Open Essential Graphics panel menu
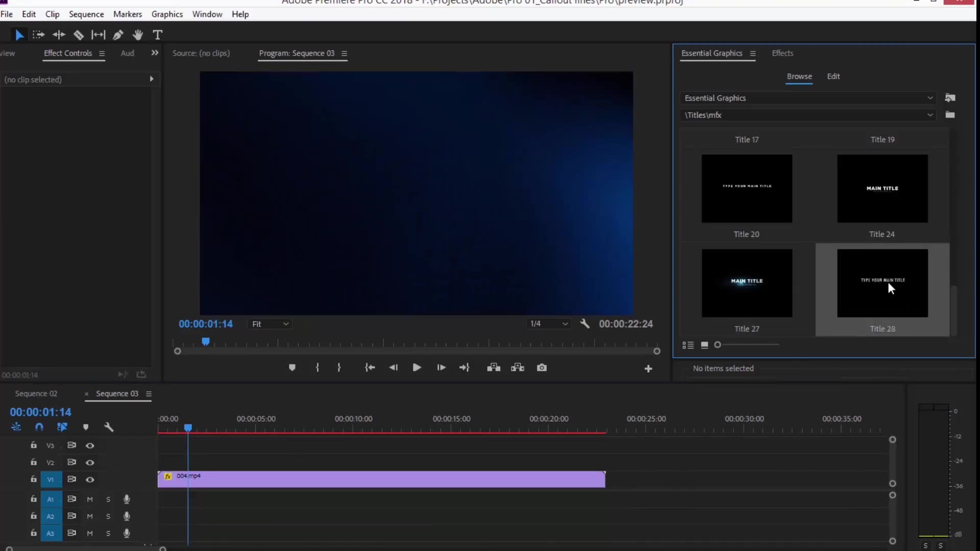Viewport: 980px width, 551px height. point(752,54)
